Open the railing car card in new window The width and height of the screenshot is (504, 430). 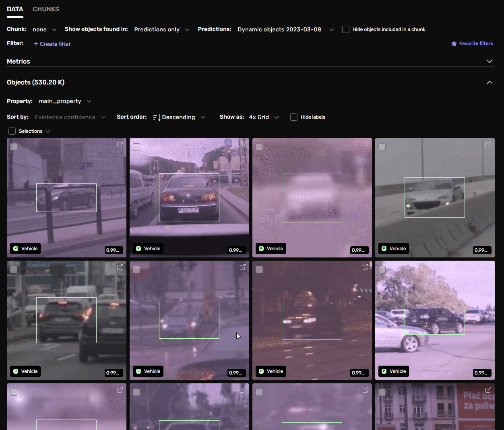120,144
